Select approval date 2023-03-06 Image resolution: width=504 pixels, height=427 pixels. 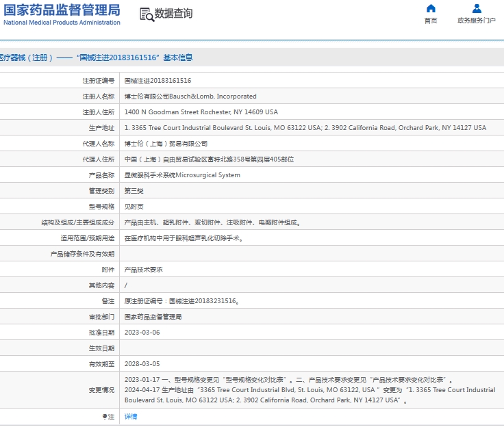(142, 333)
